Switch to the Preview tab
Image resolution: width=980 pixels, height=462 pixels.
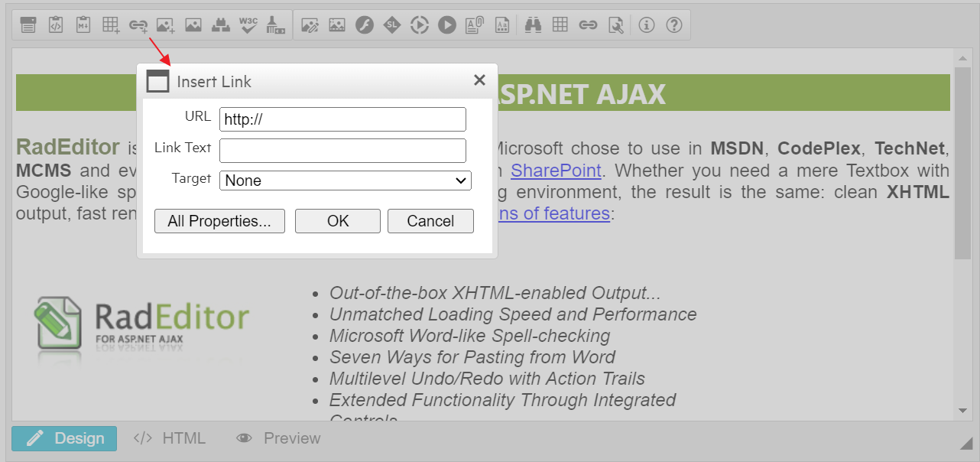pos(278,438)
